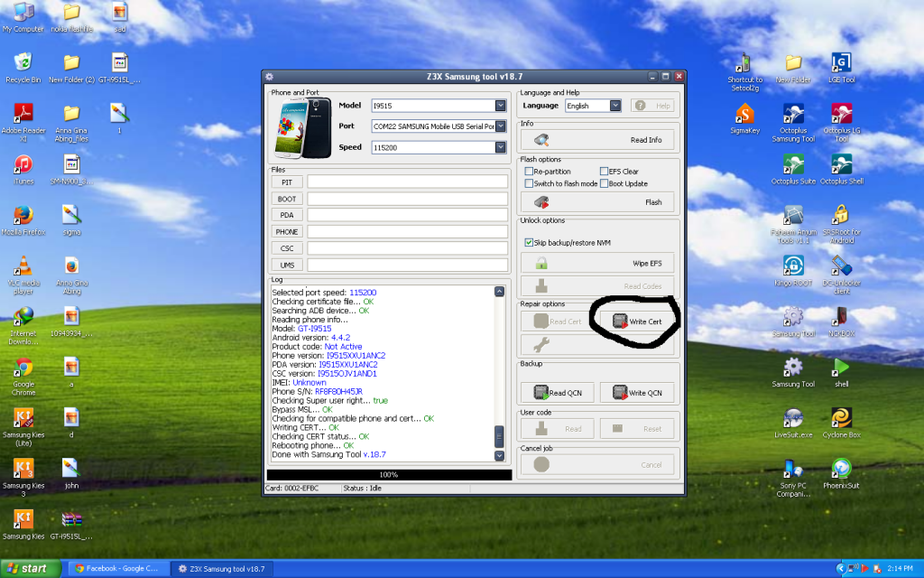924x578 pixels.
Task: Click the Write Cert button
Action: tap(637, 322)
